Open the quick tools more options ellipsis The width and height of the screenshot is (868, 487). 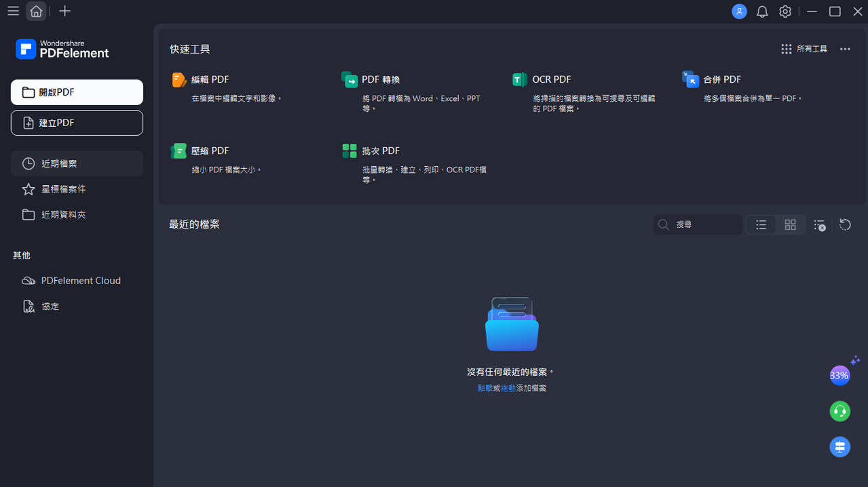click(x=845, y=49)
